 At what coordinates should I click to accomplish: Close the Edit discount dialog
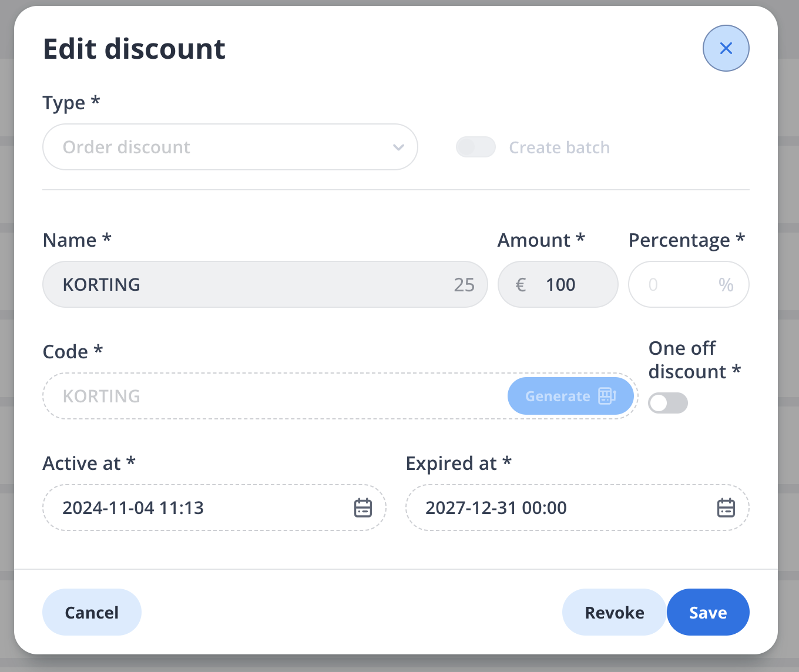click(726, 48)
